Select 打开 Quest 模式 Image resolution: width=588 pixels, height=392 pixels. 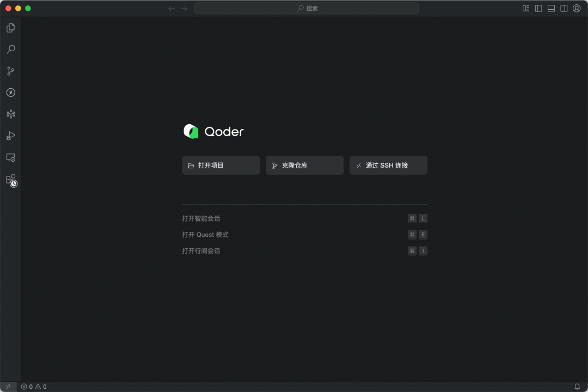point(304,235)
